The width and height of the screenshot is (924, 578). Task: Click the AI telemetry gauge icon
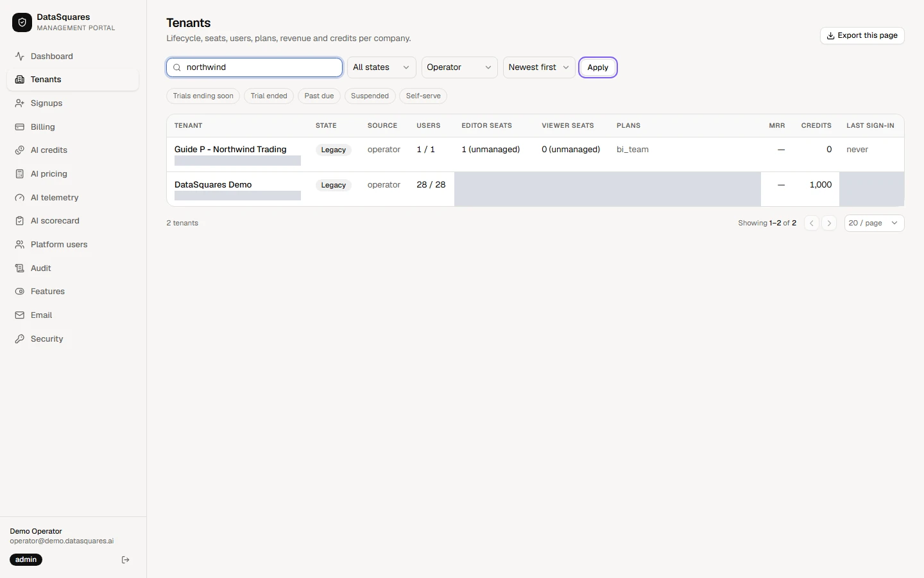click(20, 198)
